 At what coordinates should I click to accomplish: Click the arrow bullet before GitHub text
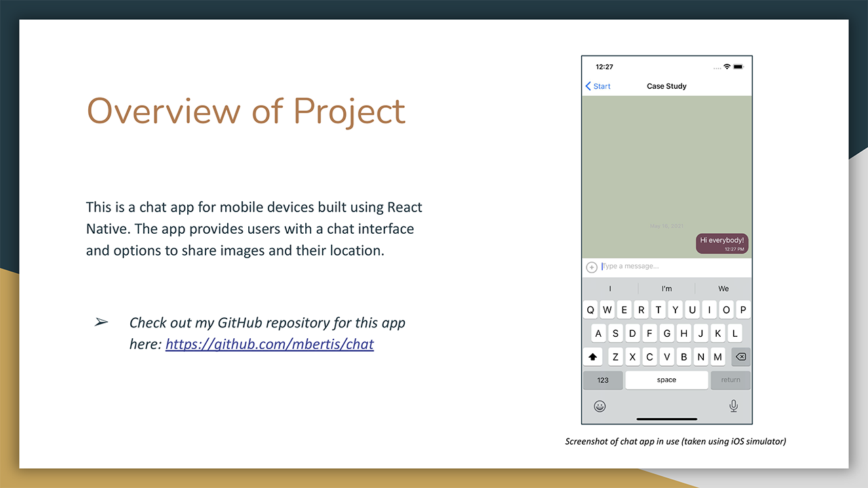point(101,323)
